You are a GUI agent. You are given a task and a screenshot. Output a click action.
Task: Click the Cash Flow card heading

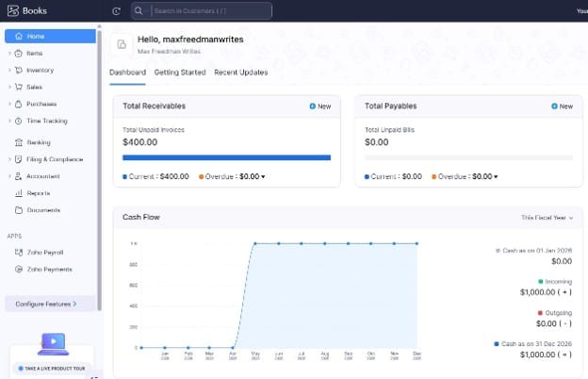(x=141, y=217)
